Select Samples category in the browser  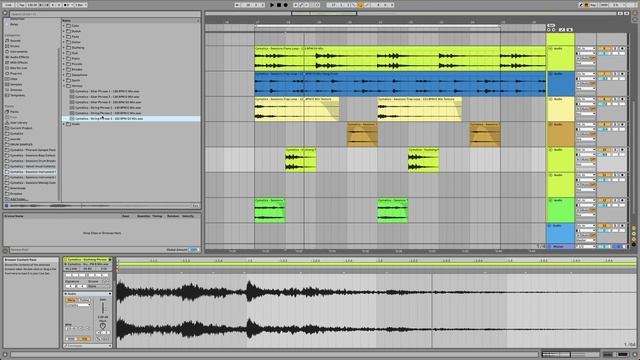click(16, 84)
